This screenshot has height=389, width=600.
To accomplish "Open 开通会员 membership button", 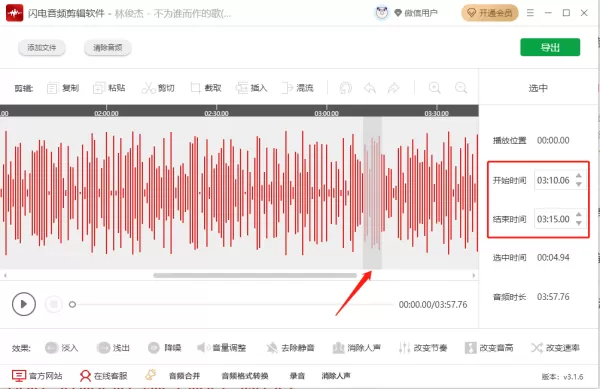I will [490, 13].
